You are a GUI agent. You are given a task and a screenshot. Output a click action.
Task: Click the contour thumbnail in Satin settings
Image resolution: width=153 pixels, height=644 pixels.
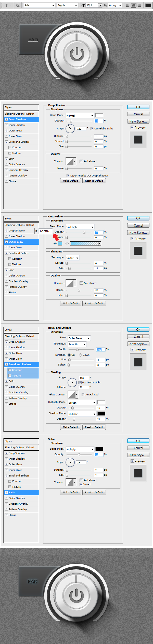coord(70,482)
